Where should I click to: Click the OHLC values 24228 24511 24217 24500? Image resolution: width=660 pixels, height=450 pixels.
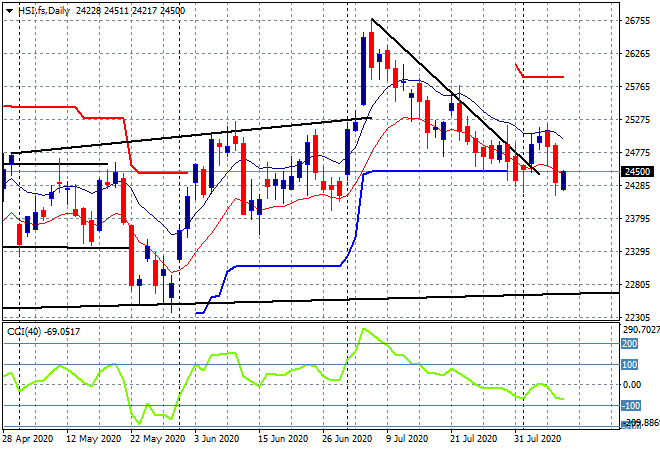click(x=130, y=11)
